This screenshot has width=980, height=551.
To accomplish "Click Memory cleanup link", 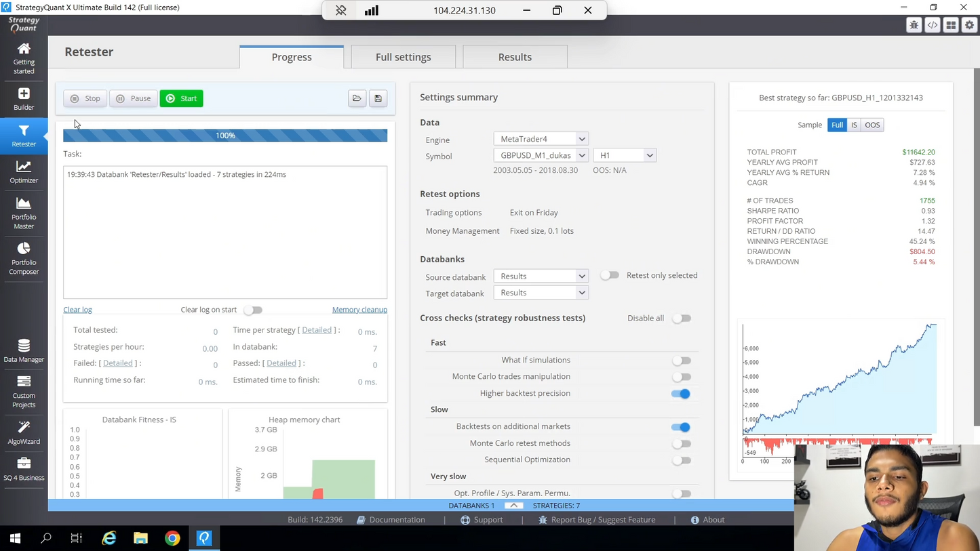I will tap(359, 310).
